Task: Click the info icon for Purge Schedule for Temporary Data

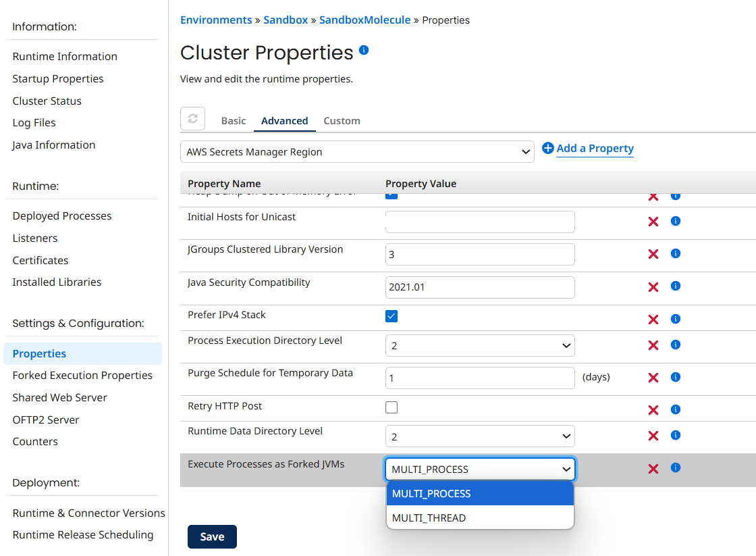Action: coord(675,377)
